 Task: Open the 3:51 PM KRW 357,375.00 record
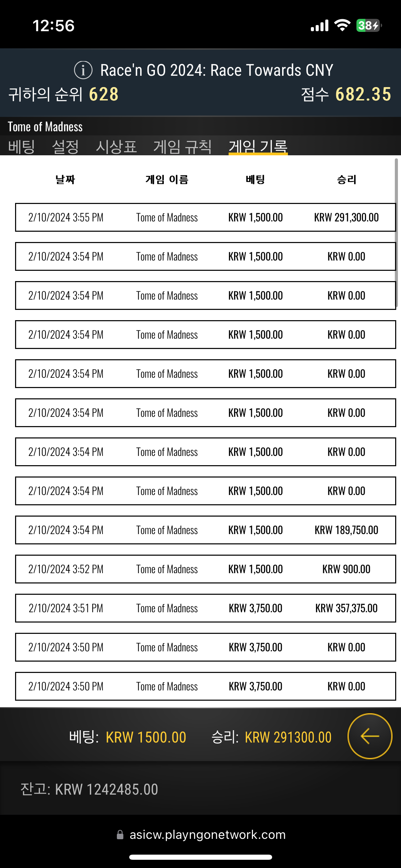coord(205,608)
